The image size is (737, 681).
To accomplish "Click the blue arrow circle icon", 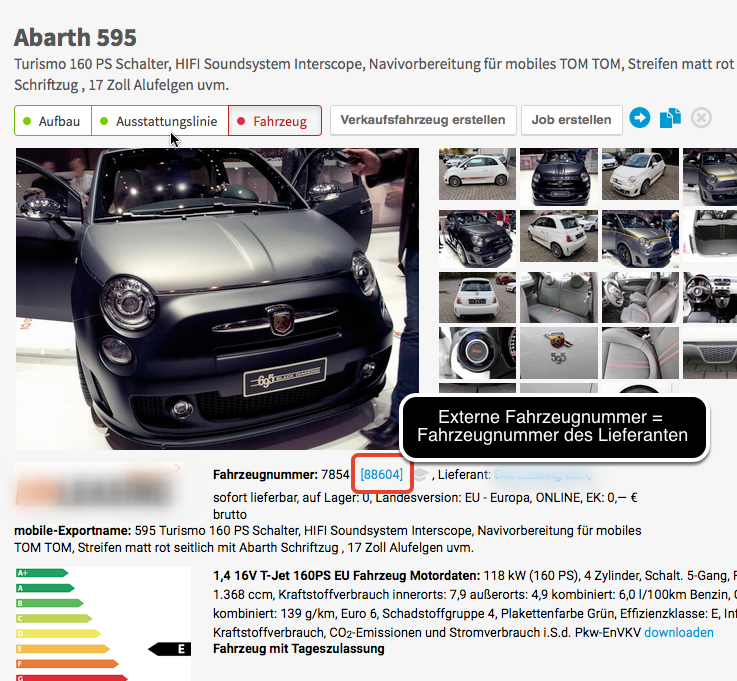I will coord(640,119).
